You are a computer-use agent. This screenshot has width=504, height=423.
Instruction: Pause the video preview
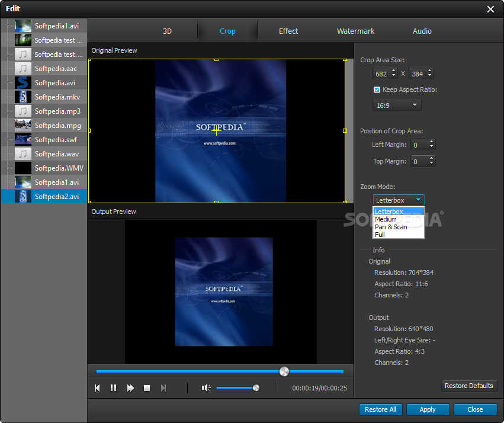pyautogui.click(x=113, y=388)
